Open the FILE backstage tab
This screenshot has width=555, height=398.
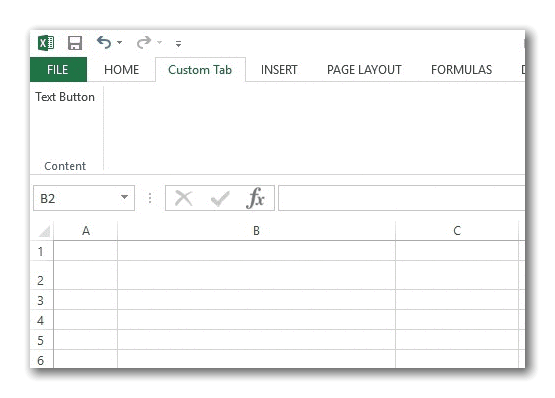tap(58, 69)
